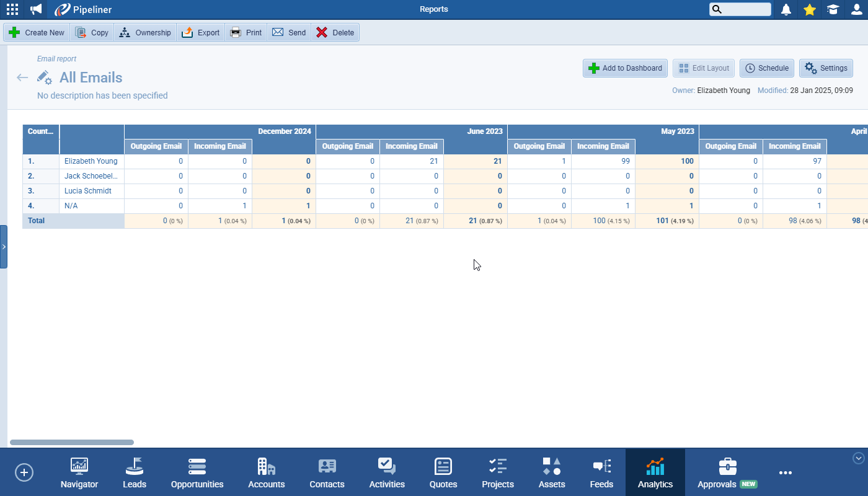Open the notifications bell
868x496 pixels.
click(786, 9)
